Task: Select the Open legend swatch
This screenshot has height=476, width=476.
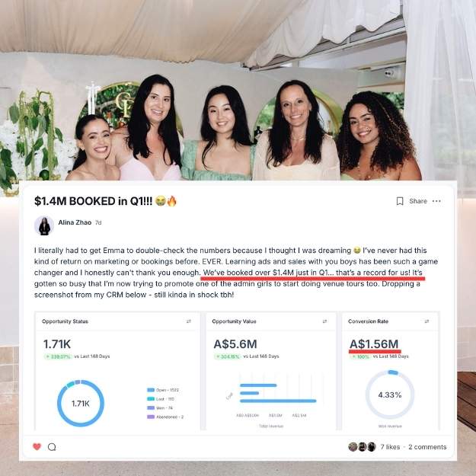Action: (151, 390)
